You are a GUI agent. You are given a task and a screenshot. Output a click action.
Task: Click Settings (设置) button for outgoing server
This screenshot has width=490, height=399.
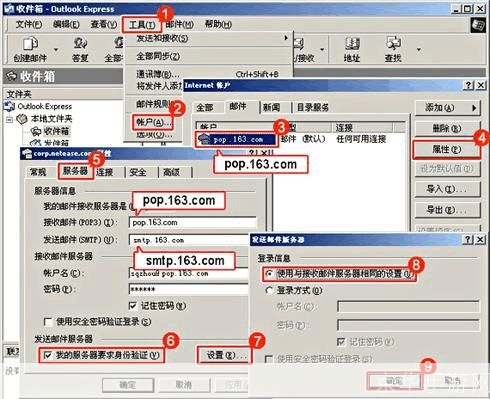pos(224,355)
